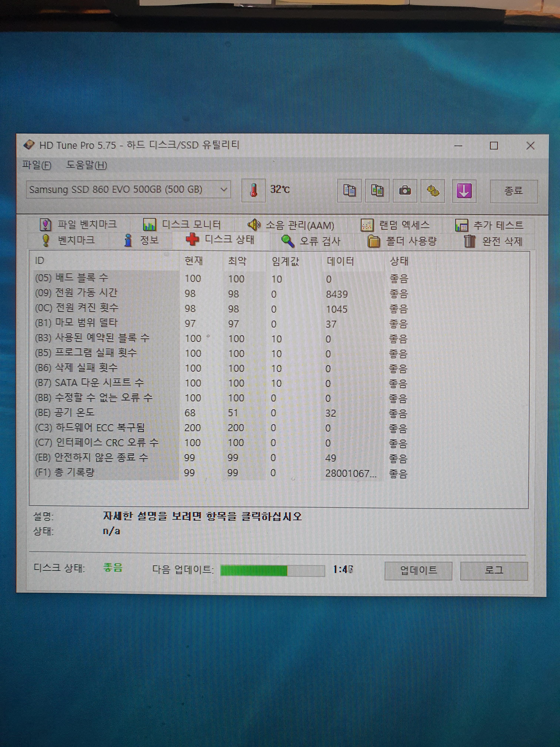
Task: Open the 폴더 사용량 tab
Action: click(x=402, y=241)
